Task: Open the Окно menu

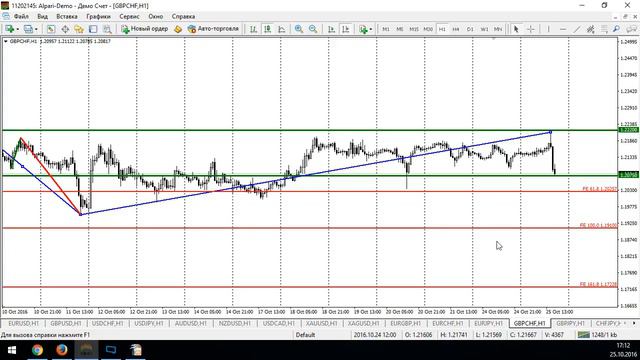Action: (x=156, y=16)
